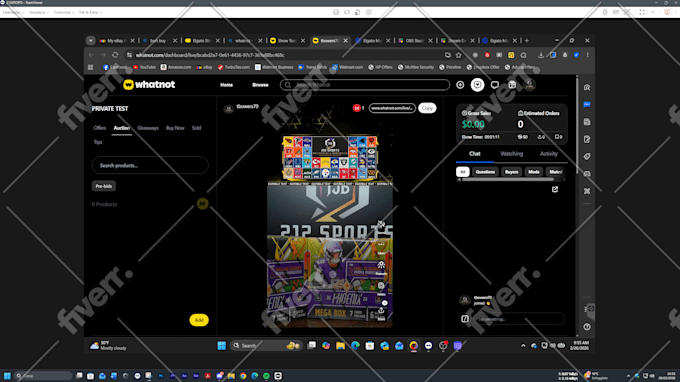The width and height of the screenshot is (680, 382).
Task: Click the save disk icon in right sidebar
Action: pyautogui.click(x=587, y=122)
